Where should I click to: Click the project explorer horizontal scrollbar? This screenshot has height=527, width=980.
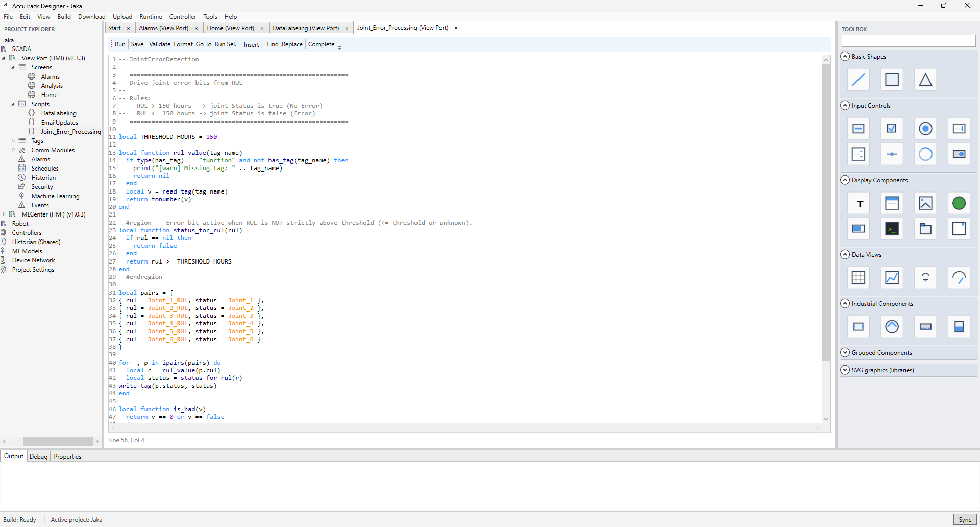(58, 441)
